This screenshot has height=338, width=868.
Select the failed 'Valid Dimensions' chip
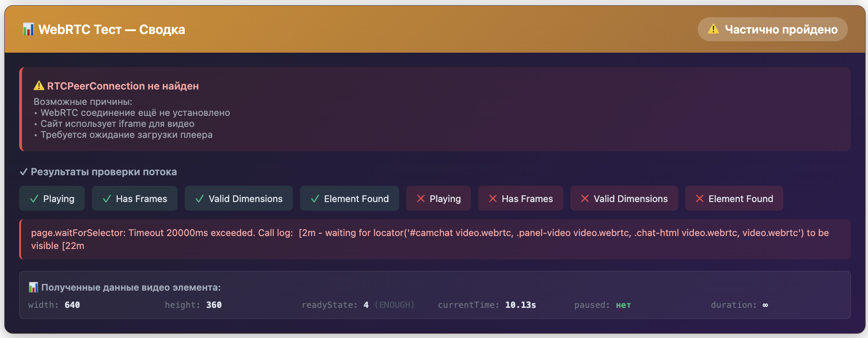pos(623,199)
